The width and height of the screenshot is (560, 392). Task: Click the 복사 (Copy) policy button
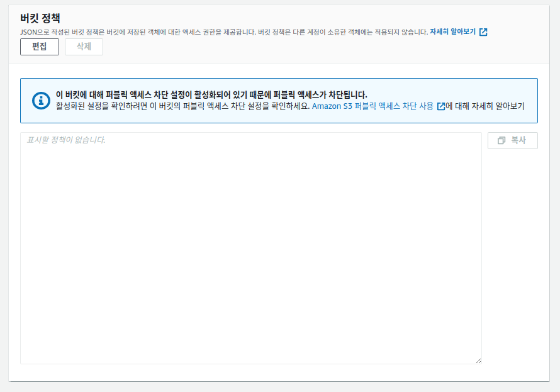(x=513, y=141)
